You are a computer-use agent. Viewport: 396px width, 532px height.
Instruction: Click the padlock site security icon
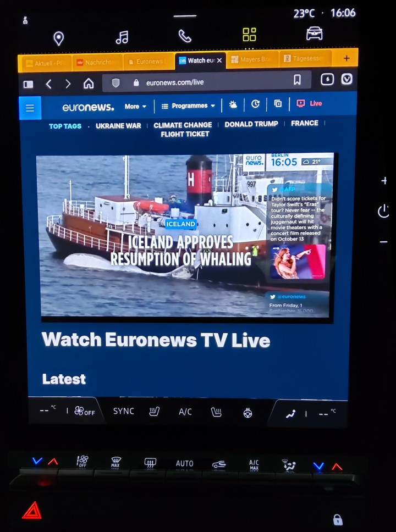136,82
